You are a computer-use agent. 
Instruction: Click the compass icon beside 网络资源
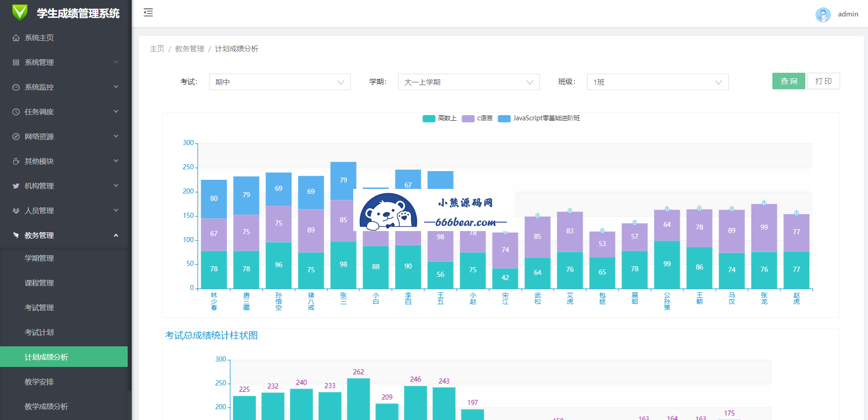coord(16,137)
